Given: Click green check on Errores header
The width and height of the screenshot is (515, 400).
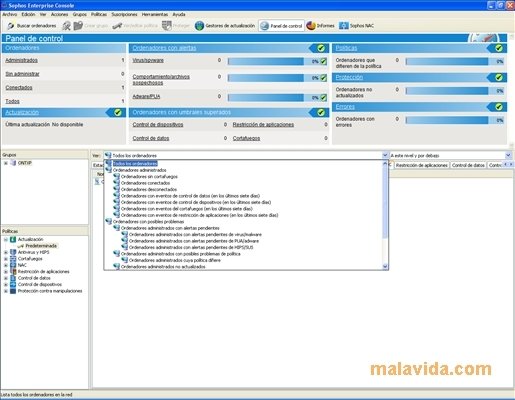Looking at the screenshot, I should pos(499,107).
